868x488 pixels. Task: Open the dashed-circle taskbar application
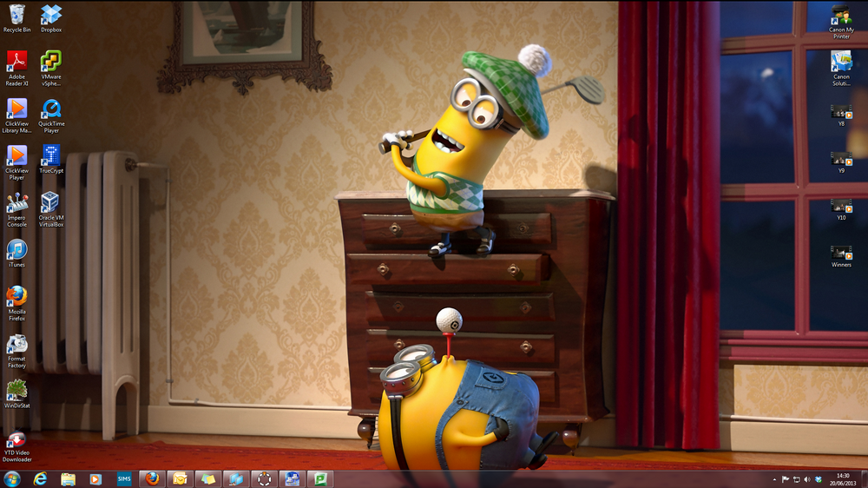click(x=265, y=479)
